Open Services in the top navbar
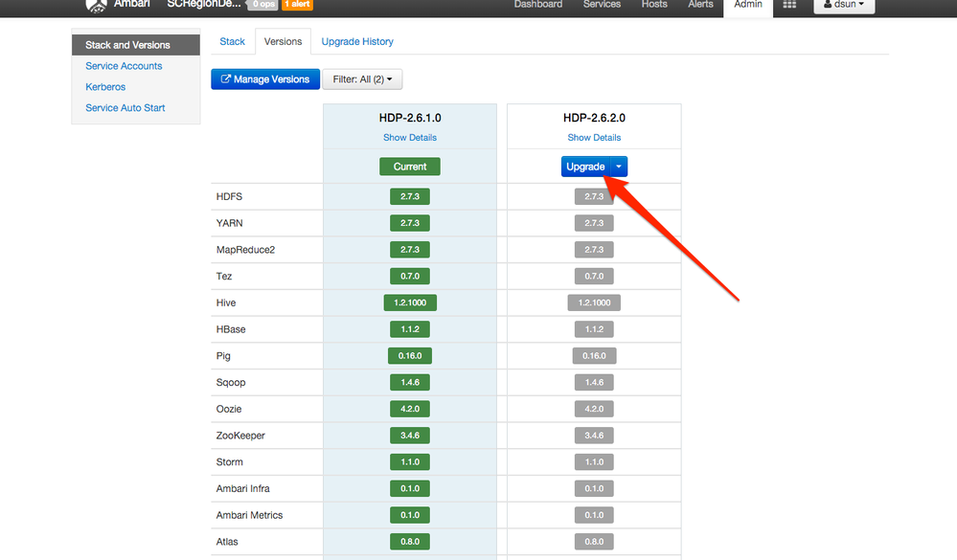Image resolution: width=957 pixels, height=560 pixels. tap(602, 4)
